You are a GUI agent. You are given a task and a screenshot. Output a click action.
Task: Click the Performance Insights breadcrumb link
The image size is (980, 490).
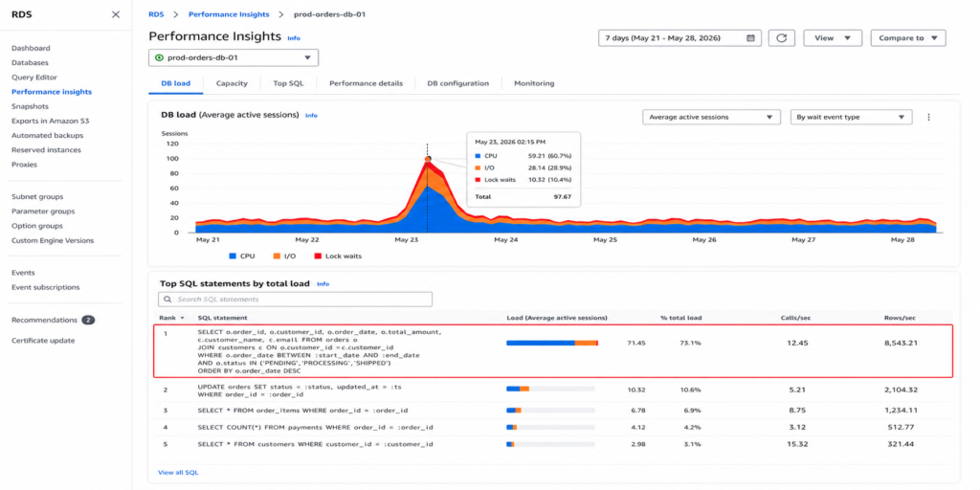[x=229, y=14]
